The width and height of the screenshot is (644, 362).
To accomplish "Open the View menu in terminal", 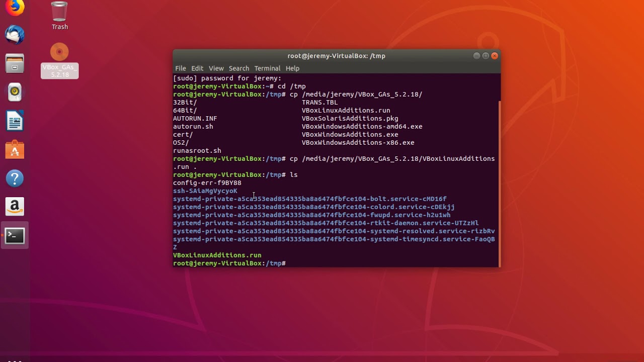I will 216,68.
